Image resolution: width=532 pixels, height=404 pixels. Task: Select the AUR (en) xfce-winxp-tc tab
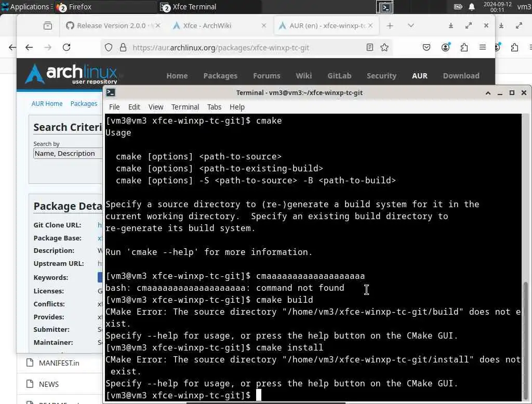(326, 26)
